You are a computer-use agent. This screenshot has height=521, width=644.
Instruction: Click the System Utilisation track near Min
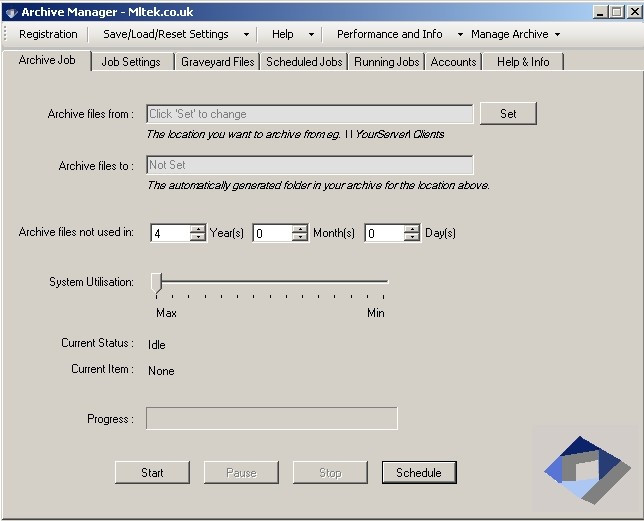383,282
